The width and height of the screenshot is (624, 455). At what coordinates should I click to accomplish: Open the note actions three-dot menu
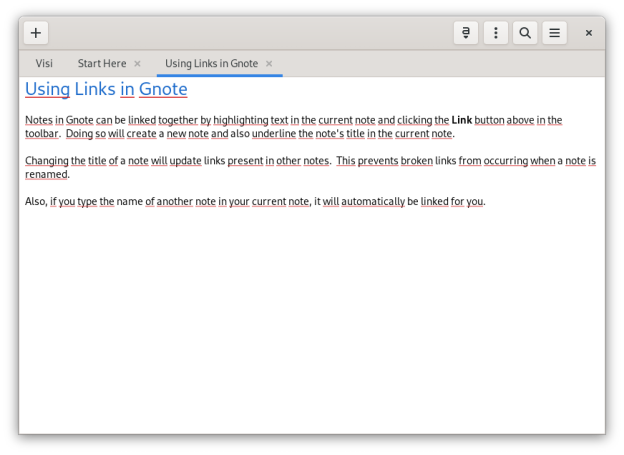click(495, 33)
